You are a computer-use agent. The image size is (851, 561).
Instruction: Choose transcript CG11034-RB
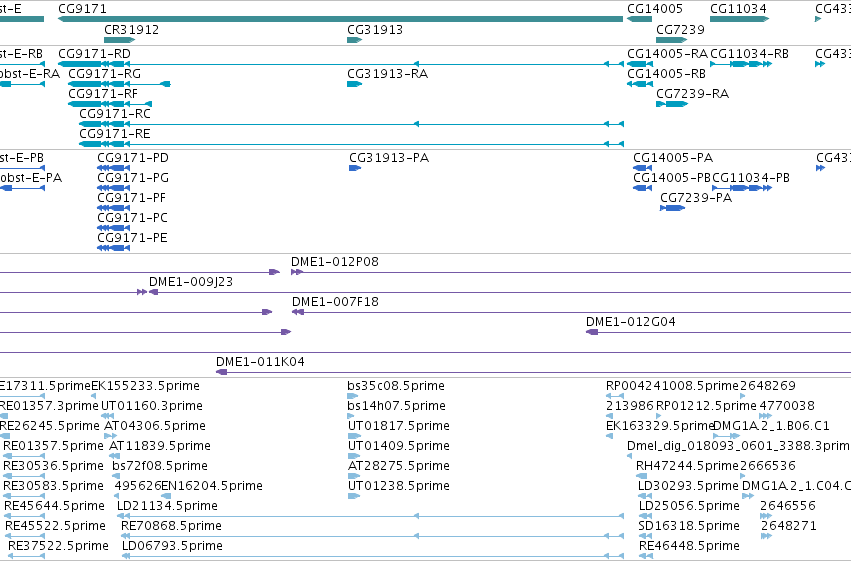[x=750, y=54]
